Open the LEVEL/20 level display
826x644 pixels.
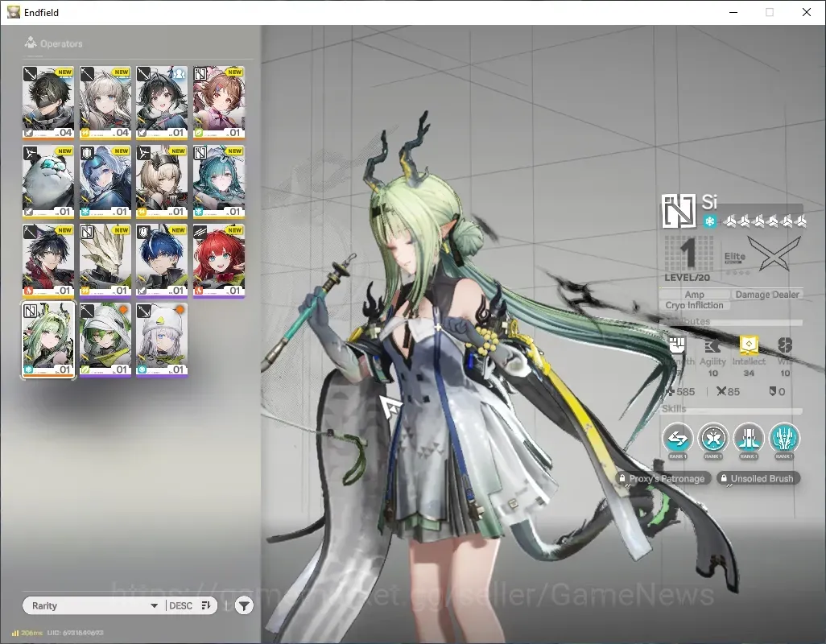pos(687,259)
